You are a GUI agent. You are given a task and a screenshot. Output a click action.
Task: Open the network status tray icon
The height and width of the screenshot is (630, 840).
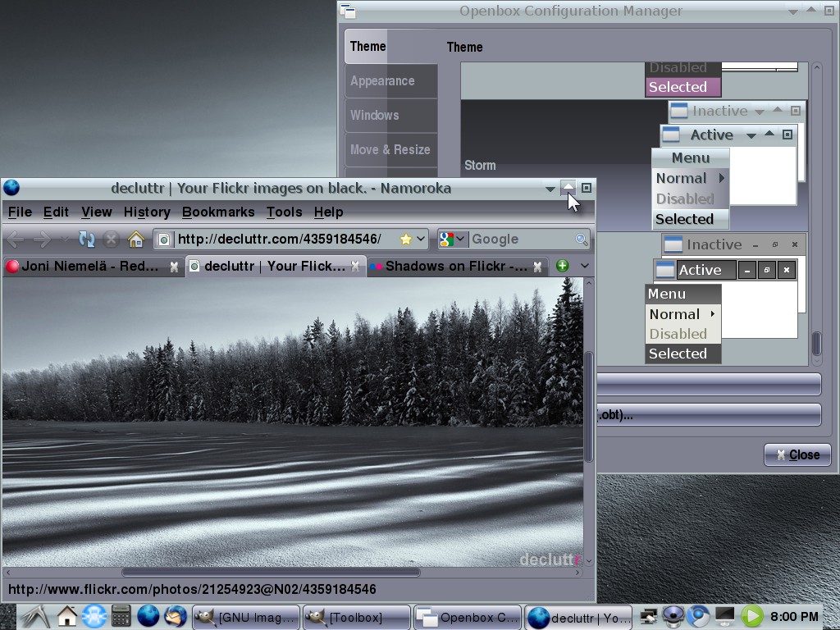pos(648,617)
